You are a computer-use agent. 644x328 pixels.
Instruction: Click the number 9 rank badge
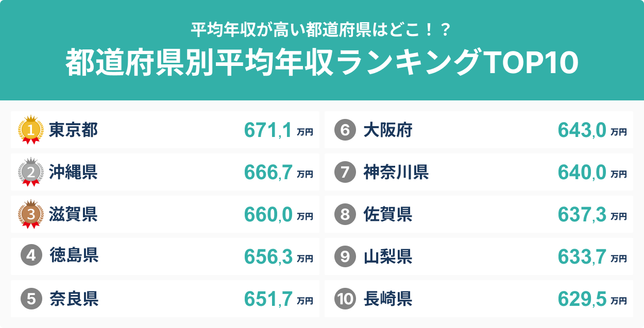tap(345, 256)
